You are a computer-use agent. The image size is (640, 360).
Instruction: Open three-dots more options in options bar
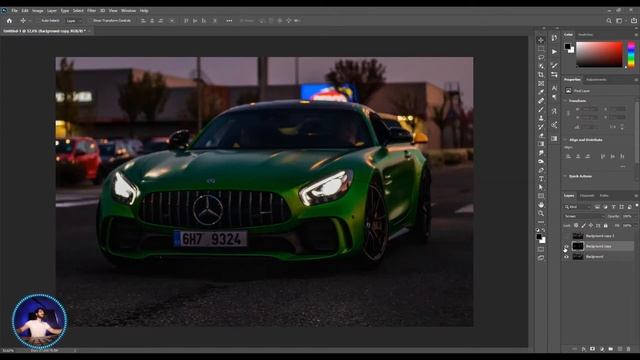[x=229, y=20]
